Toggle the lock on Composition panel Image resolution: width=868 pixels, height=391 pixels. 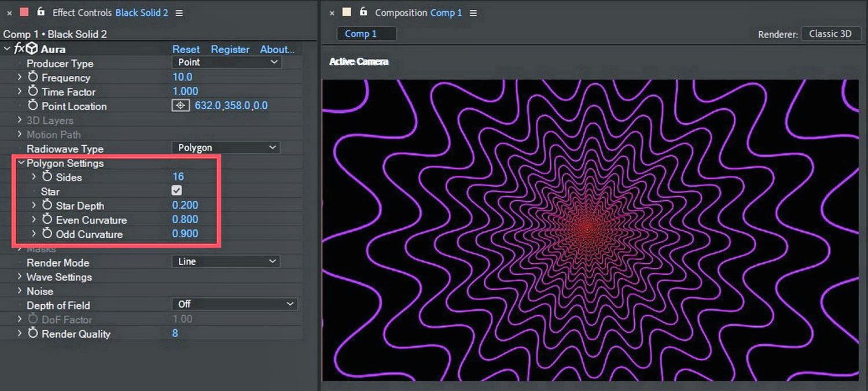[363, 12]
